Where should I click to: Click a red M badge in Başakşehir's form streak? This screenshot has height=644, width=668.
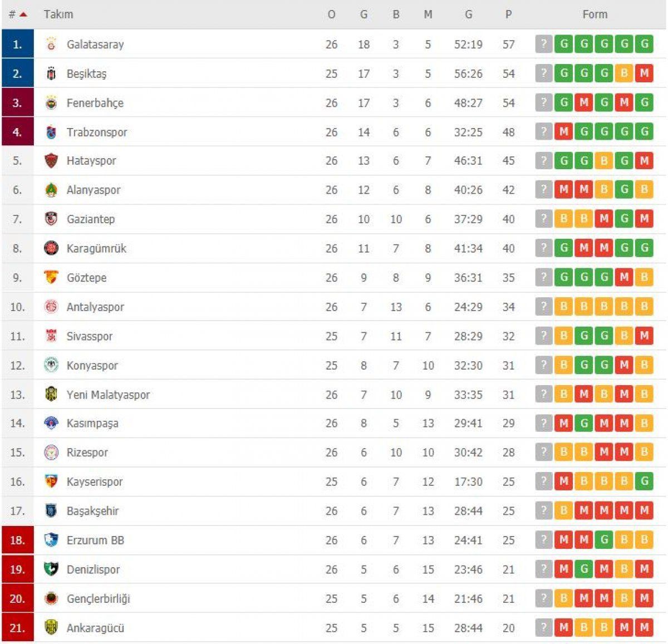(x=603, y=510)
